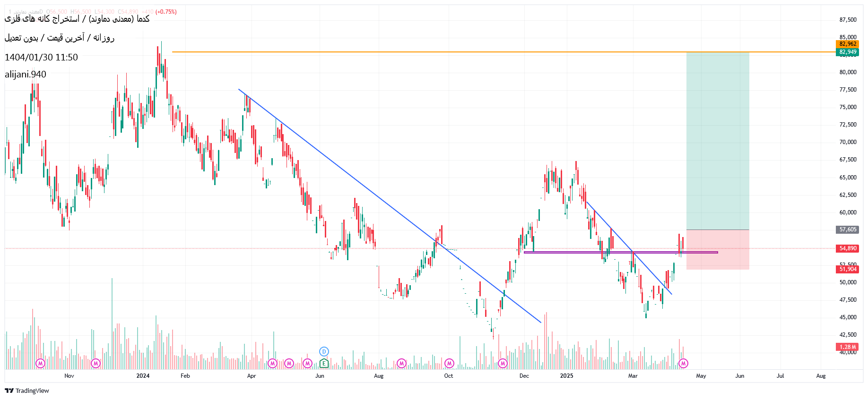The image size is (868, 399).
Task: Click the Jul label on time axis
Action: pos(781,376)
